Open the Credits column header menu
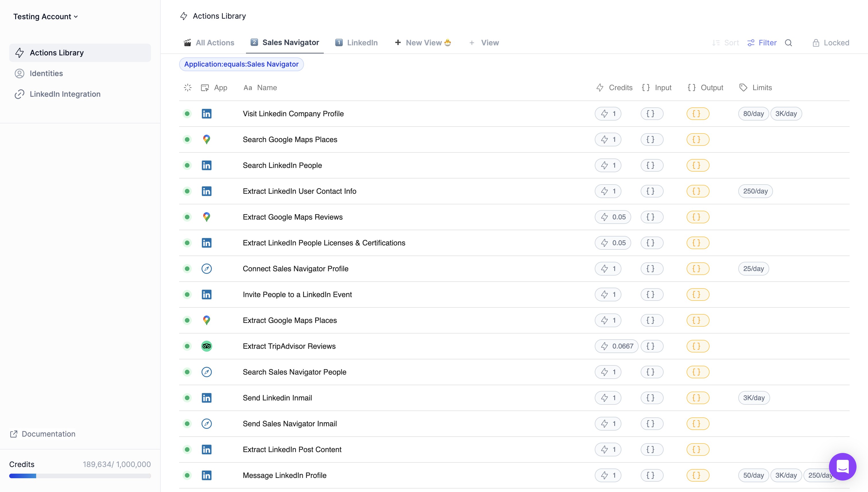 point(614,88)
